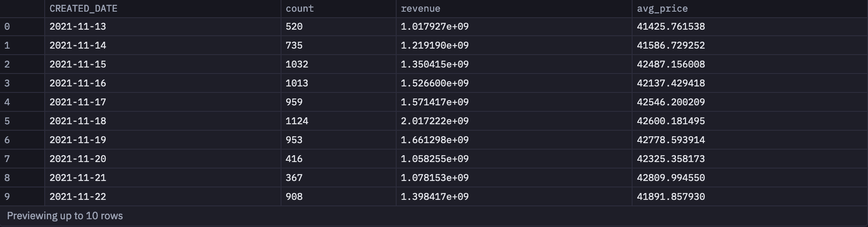The height and width of the screenshot is (227, 868).
Task: Select the revenue cell 1.350415e+09
Action: pos(435,65)
